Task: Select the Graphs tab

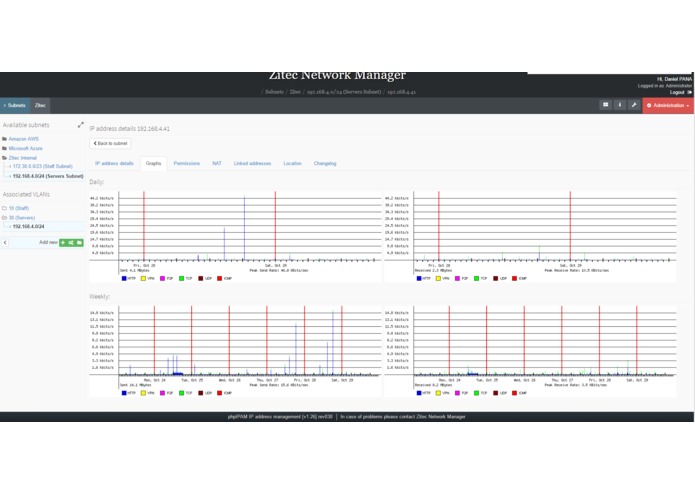Action: pos(153,163)
